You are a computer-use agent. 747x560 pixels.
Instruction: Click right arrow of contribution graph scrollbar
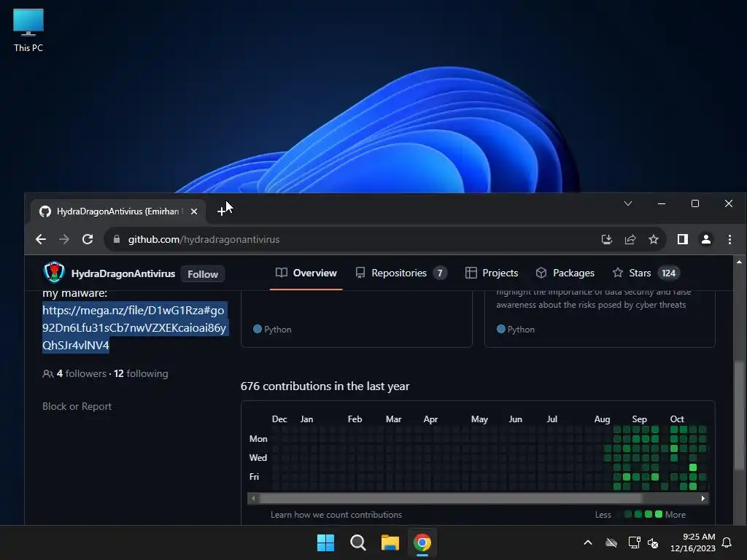tap(703, 498)
